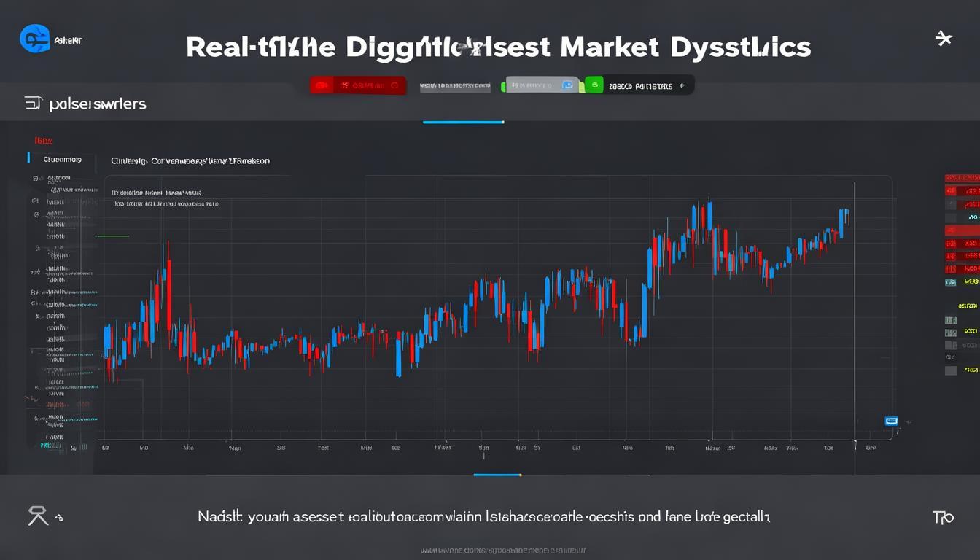Click the text icon in the bottom-right corner
Image resolution: width=980 pixels, height=560 pixels.
pos(943,517)
